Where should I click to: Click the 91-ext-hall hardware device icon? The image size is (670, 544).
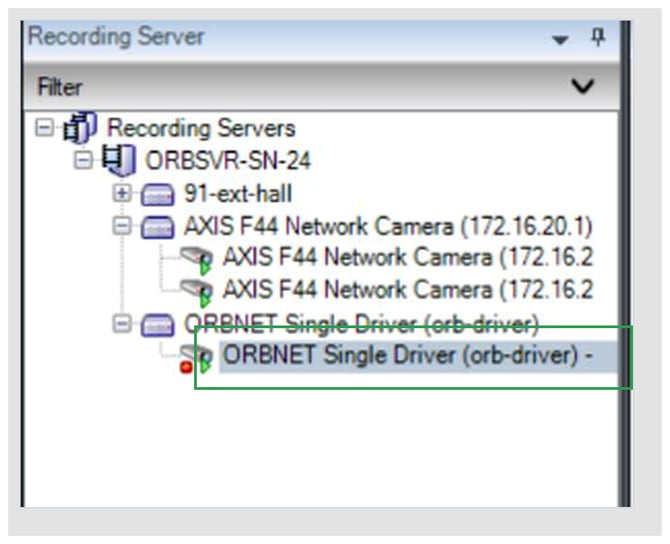point(157,194)
